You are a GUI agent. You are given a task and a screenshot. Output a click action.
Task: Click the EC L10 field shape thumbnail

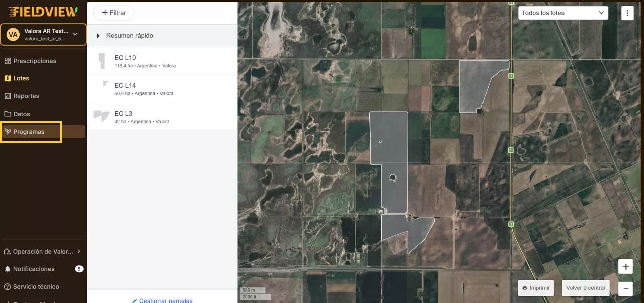point(102,61)
